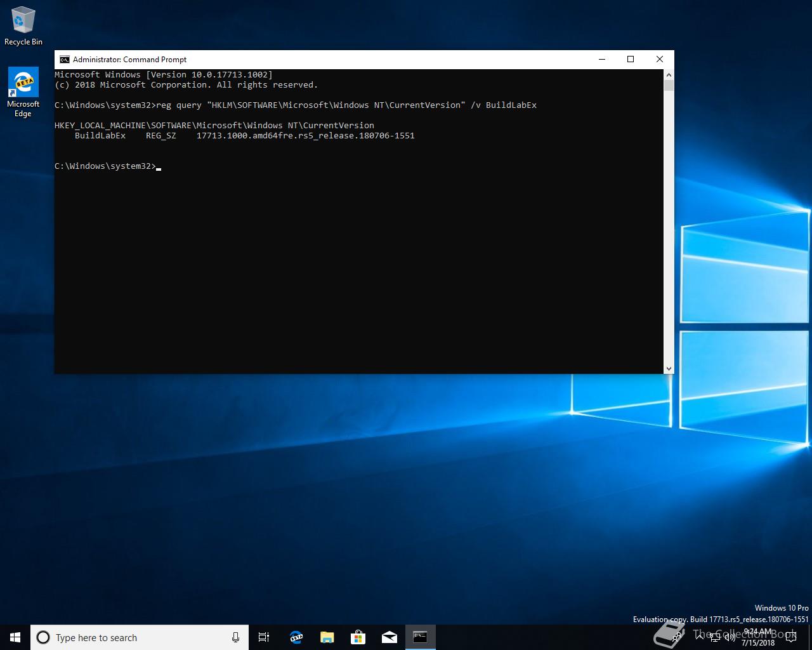This screenshot has width=812, height=650.
Task: Click the Command Prompt title bar icon
Action: coord(65,60)
